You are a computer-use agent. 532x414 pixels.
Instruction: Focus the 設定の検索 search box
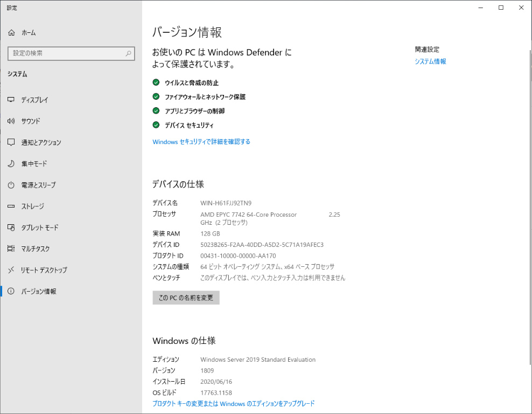coord(71,53)
